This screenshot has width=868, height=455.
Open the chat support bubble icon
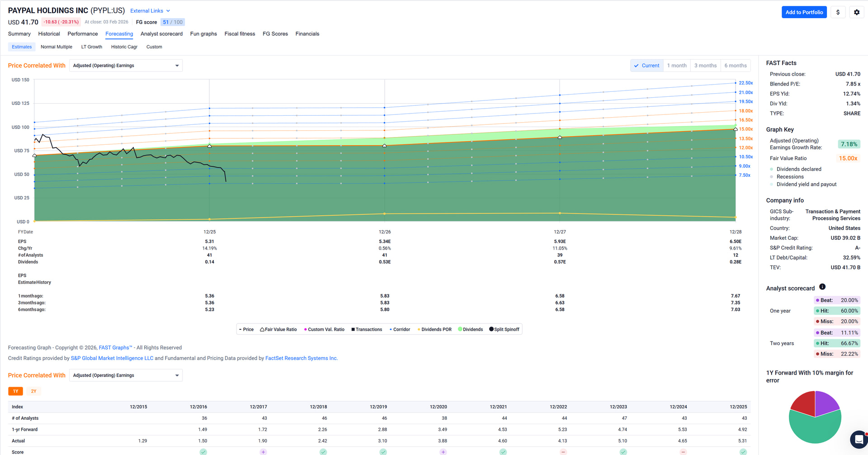point(859,439)
